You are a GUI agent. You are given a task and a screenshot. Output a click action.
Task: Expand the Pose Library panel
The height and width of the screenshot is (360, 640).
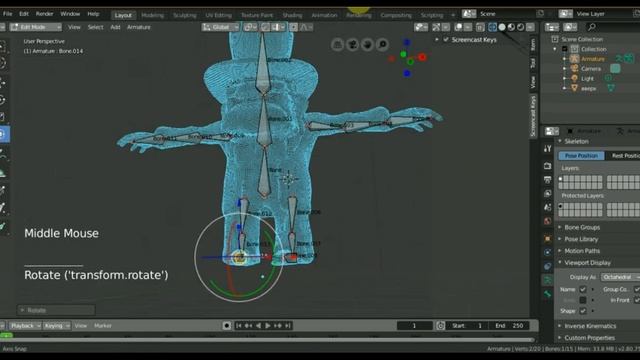[581, 239]
